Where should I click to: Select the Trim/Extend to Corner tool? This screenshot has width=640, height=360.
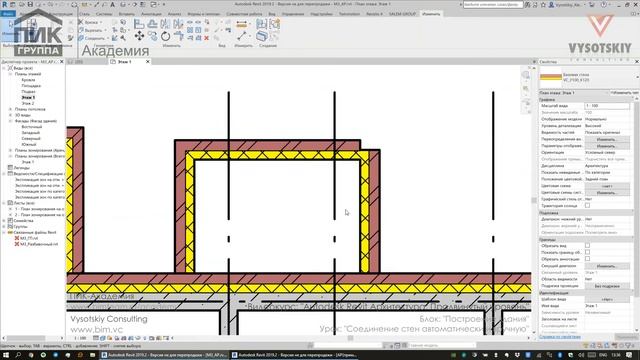178,36
